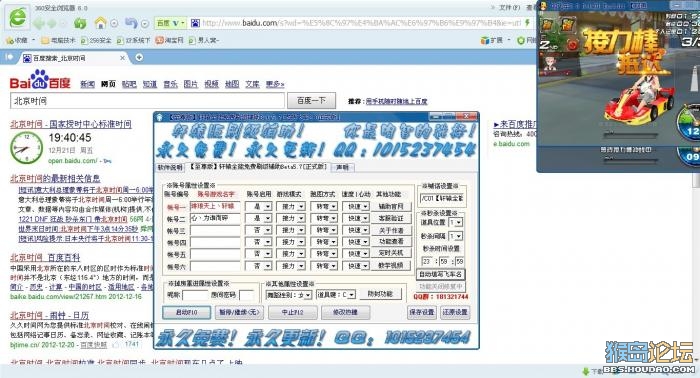Click the browser home icon
Screen dimensions: 700x378
(101, 22)
